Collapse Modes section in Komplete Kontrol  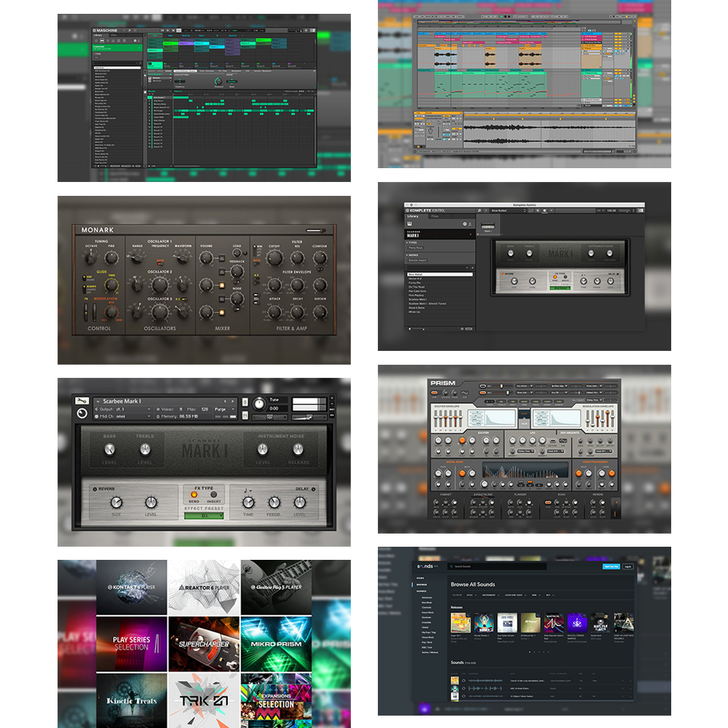[x=412, y=255]
